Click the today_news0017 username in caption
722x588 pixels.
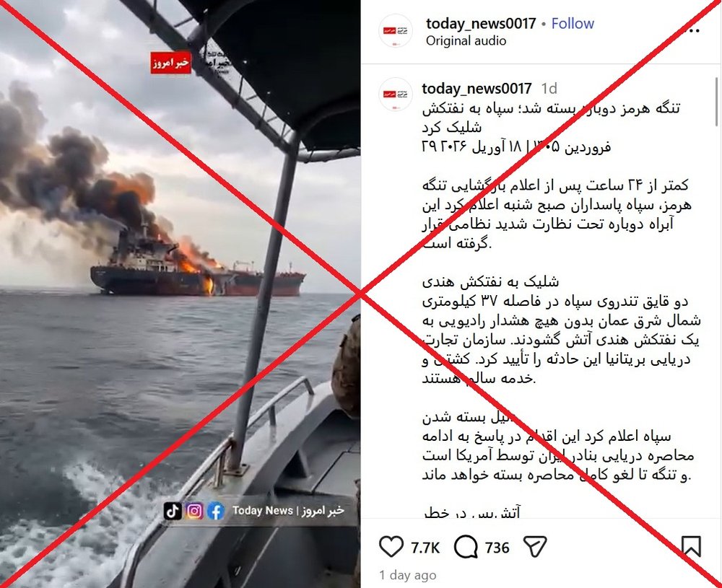click(x=477, y=88)
